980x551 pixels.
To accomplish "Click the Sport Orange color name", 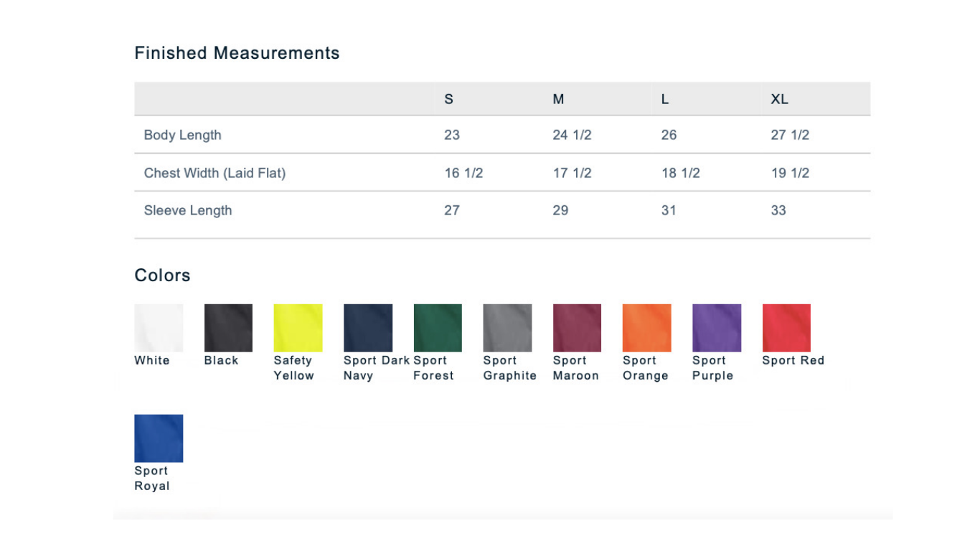I will (x=646, y=368).
